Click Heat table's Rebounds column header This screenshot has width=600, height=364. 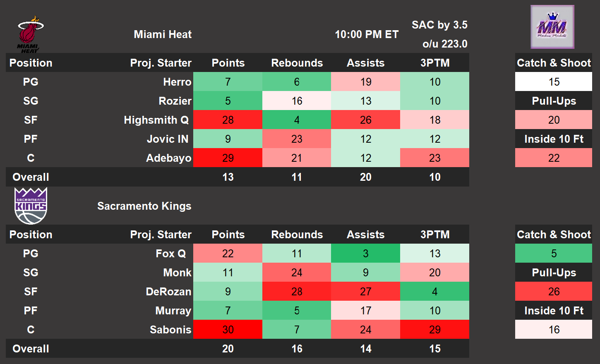297,63
